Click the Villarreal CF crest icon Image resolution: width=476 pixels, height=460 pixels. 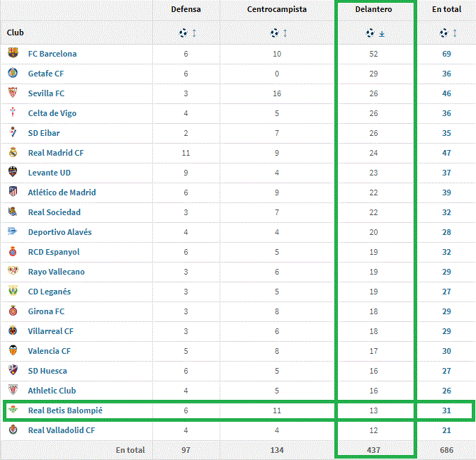click(x=13, y=331)
